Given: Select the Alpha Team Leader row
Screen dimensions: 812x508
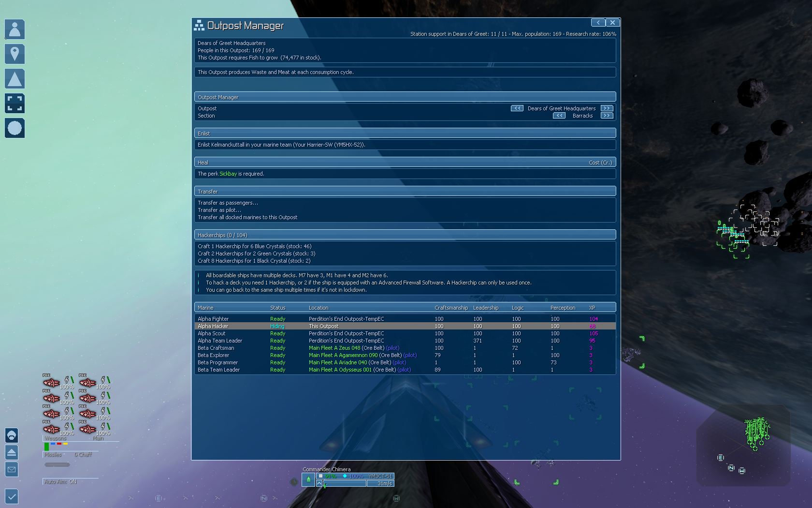Looking at the screenshot, I should [x=405, y=341].
